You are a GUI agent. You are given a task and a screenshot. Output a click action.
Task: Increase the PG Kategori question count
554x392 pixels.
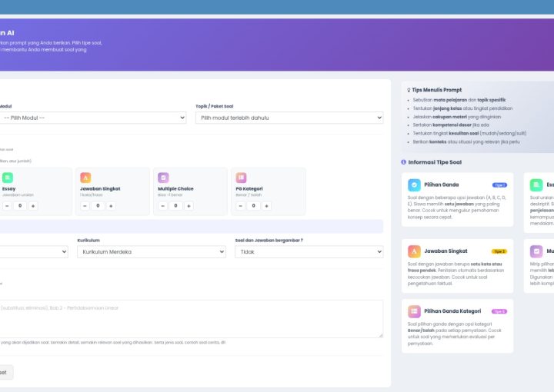(266, 206)
